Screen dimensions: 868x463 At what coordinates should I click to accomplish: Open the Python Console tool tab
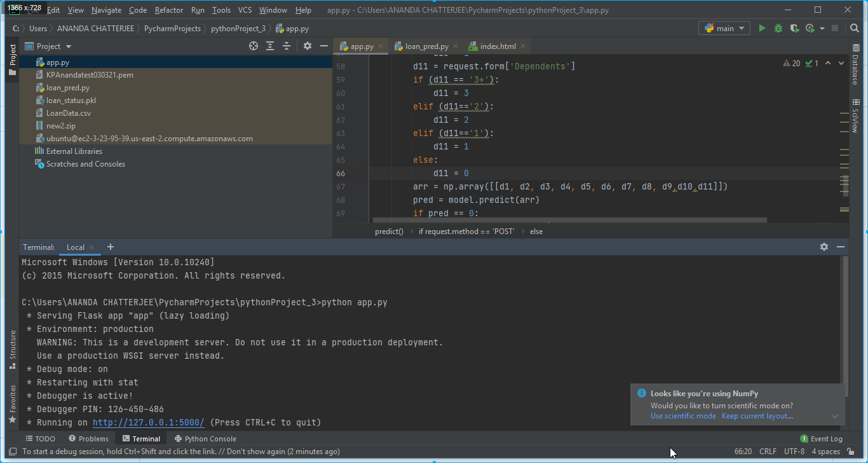tap(205, 439)
